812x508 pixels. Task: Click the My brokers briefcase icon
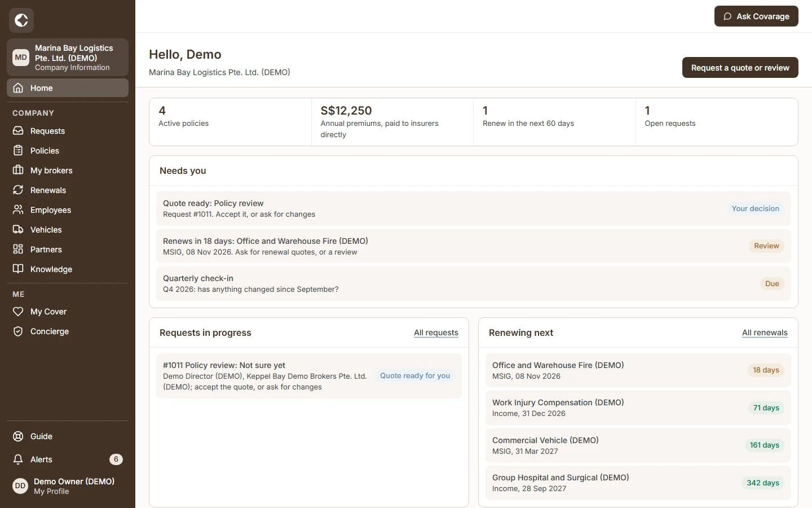click(18, 170)
